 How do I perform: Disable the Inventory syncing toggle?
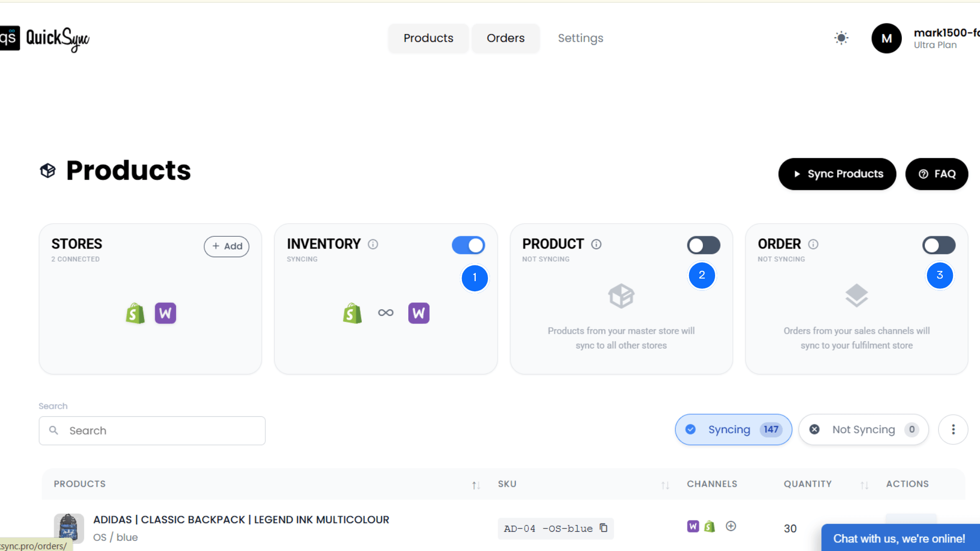(x=468, y=245)
